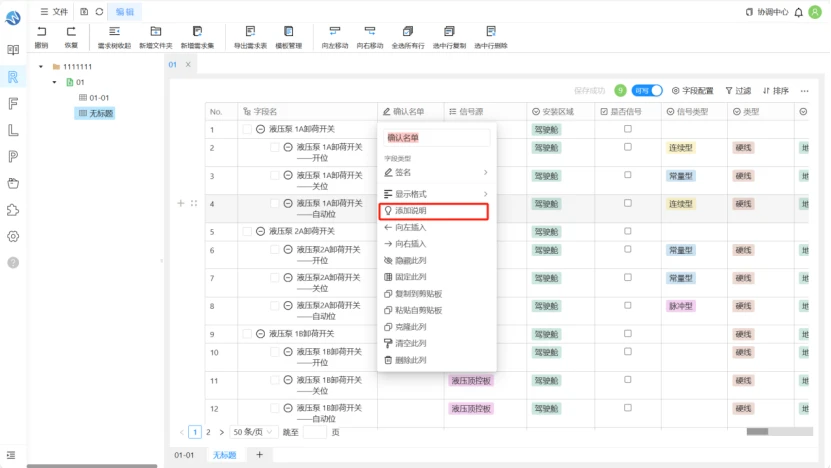Select the R module in left sidebar

[13, 77]
